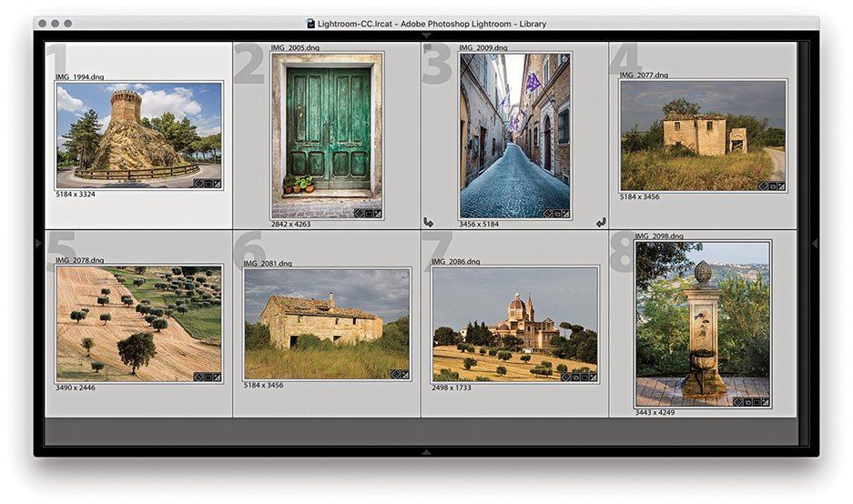Rotate IMG_2009.dng right with clockwise arrow
This screenshot has height=504, width=853.
coord(601,222)
